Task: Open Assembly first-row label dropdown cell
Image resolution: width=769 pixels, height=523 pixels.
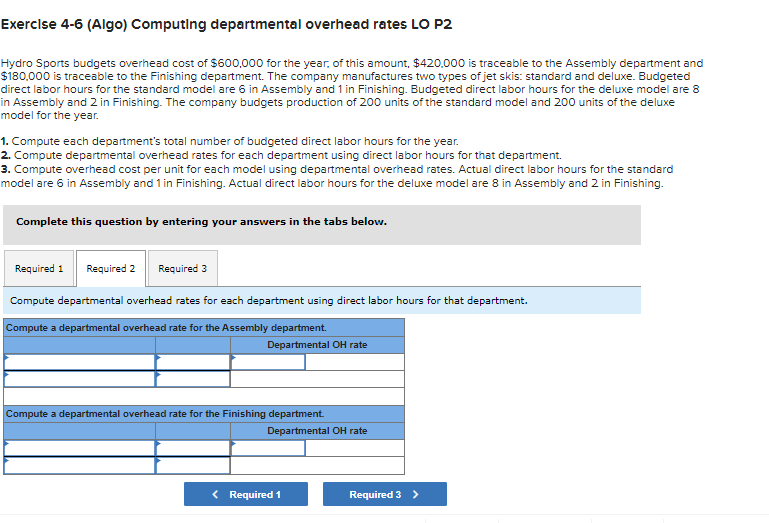Action: [79, 362]
